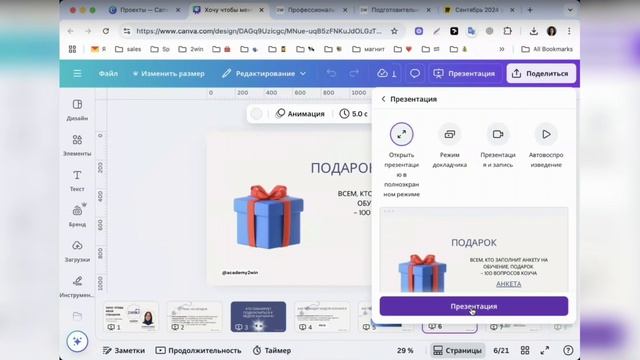Open the Заметки notes panel

[x=124, y=351]
